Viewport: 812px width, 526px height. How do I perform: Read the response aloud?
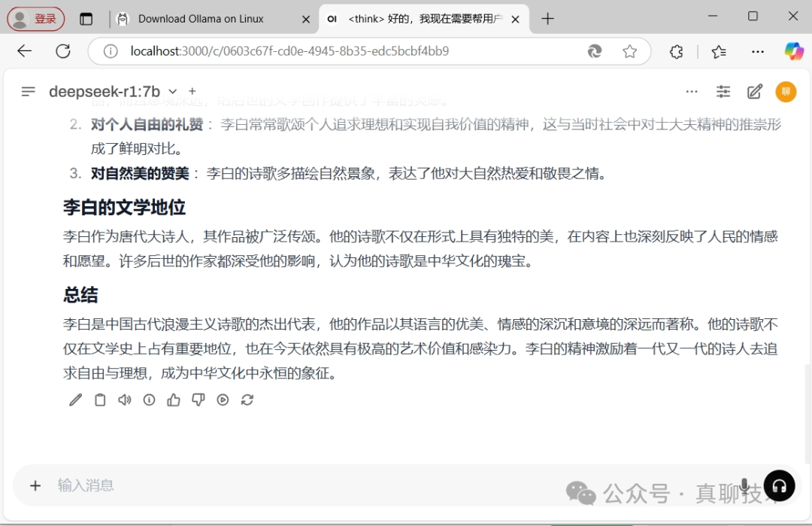[124, 400]
